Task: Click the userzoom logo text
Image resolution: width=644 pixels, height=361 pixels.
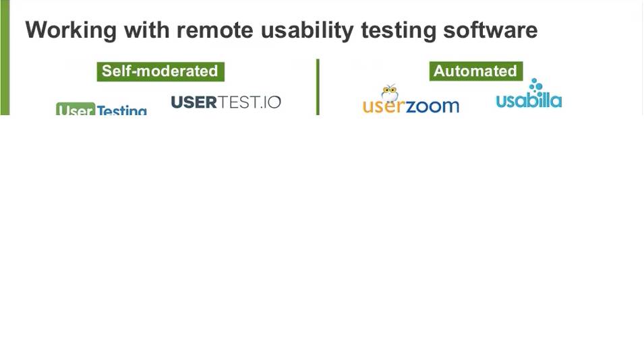Action: 411,106
